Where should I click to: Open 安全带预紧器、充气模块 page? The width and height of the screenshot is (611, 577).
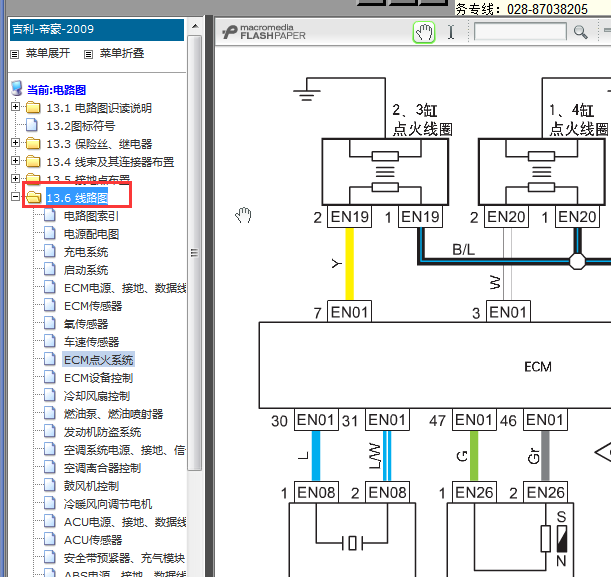tap(124, 558)
